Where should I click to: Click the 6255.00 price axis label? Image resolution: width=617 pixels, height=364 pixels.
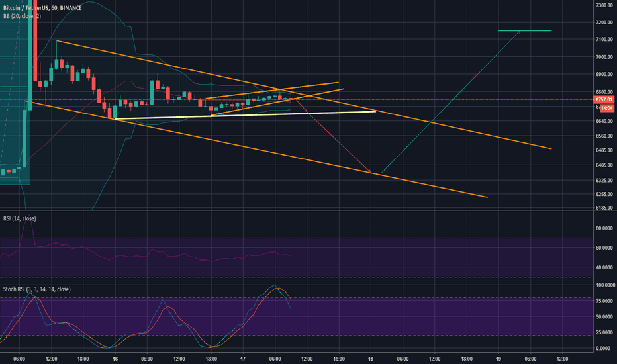pos(604,194)
